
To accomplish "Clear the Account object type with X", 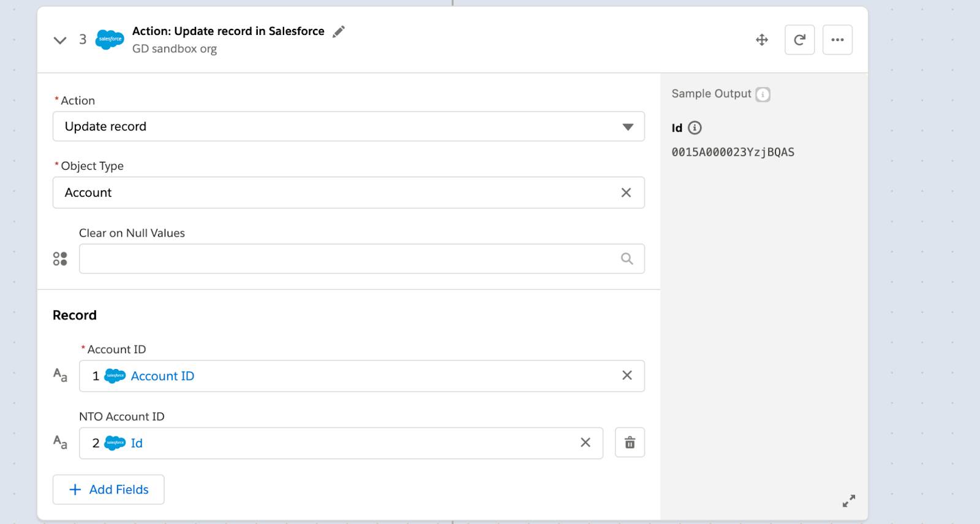I will tap(626, 192).
